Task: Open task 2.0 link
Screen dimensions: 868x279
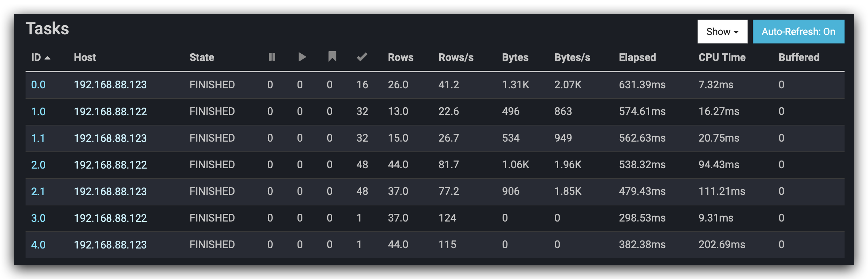Action: click(38, 165)
